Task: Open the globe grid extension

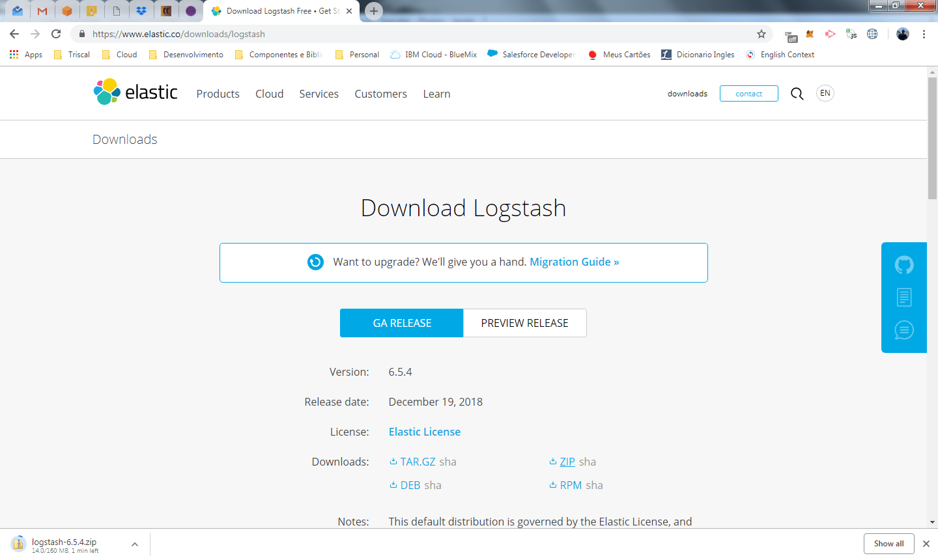Action: 872,34
